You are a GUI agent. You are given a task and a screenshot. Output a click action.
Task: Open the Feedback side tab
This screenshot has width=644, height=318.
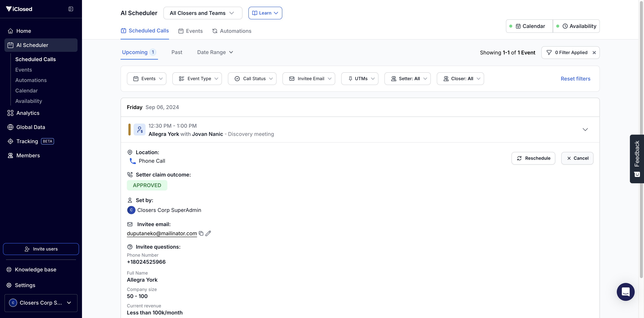(x=637, y=158)
